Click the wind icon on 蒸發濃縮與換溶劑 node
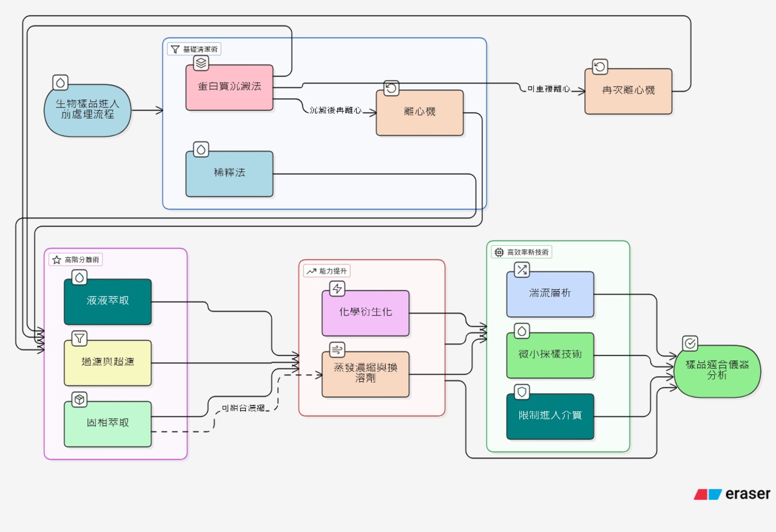 (x=337, y=349)
